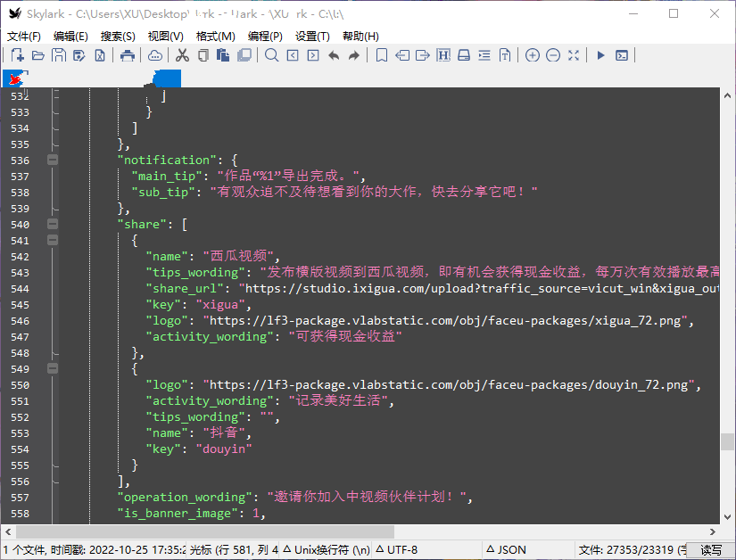This screenshot has width=736, height=560.
Task: Click the Save As pencil-disk icon
Action: tap(79, 55)
